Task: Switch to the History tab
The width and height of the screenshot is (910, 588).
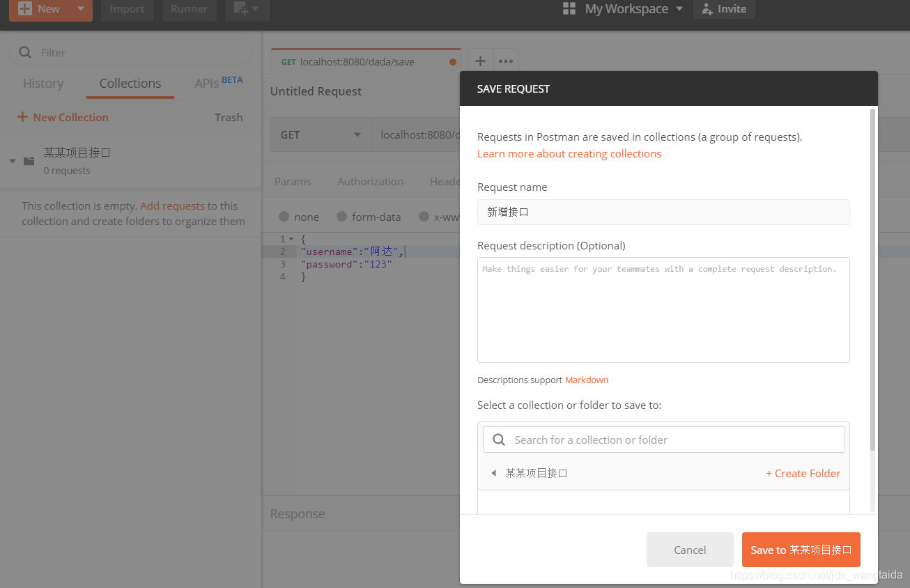Action: tap(43, 84)
